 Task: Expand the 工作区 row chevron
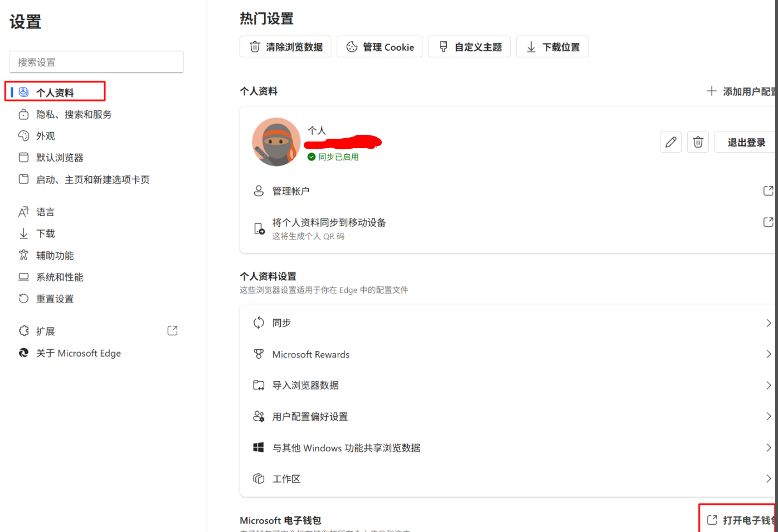pos(769,479)
